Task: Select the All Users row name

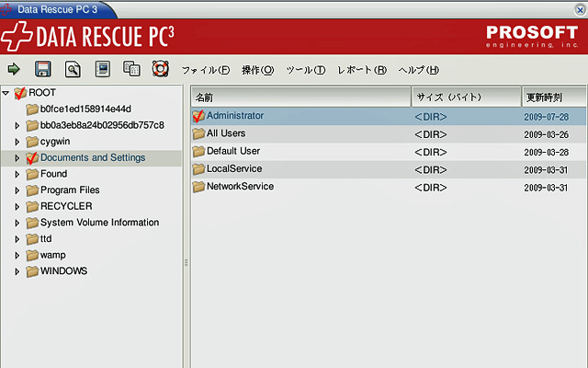Action: (x=226, y=133)
